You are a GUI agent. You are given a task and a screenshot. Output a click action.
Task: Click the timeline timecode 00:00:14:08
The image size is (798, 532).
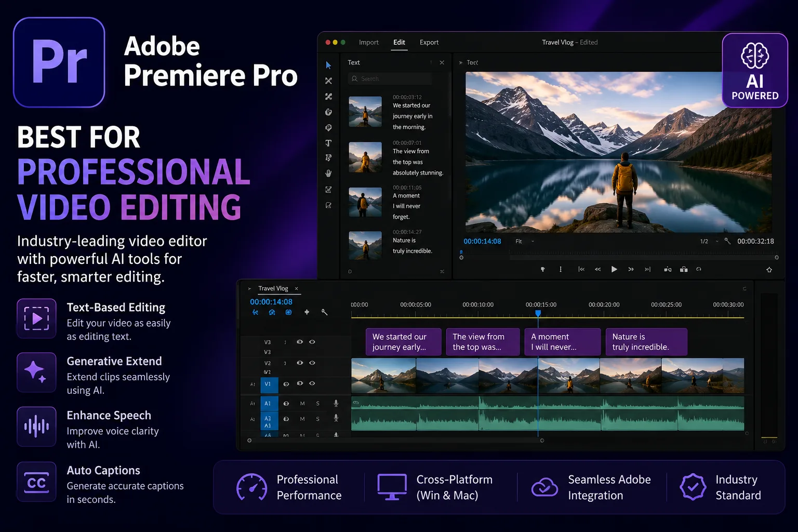pyautogui.click(x=271, y=302)
